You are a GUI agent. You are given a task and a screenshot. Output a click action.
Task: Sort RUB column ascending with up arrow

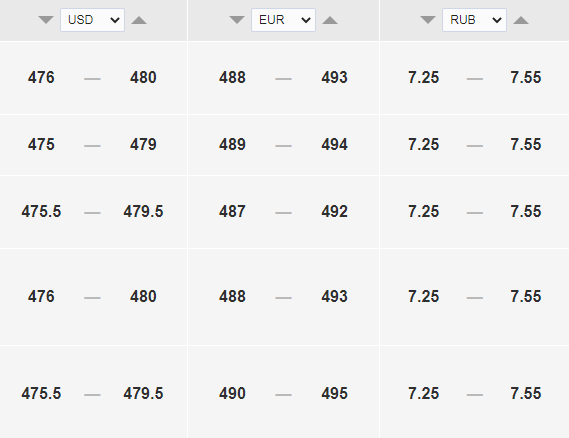pyautogui.click(x=521, y=20)
